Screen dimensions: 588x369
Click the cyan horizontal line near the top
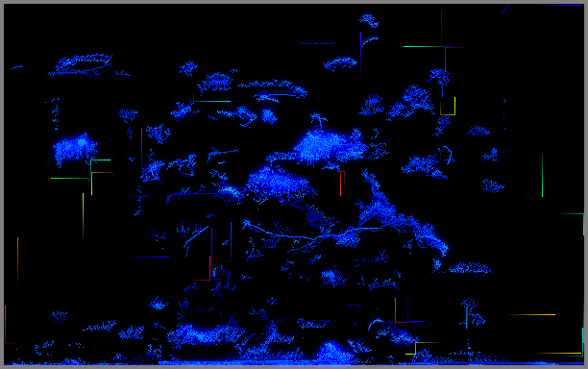(x=424, y=46)
